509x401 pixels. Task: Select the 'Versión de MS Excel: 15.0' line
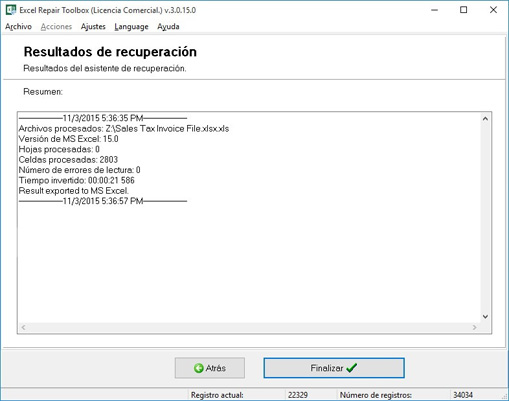68,139
